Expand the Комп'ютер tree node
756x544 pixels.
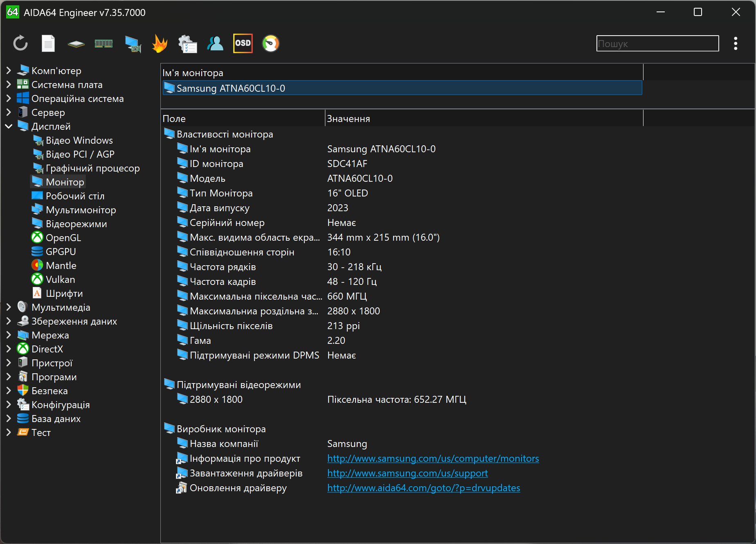click(9, 71)
